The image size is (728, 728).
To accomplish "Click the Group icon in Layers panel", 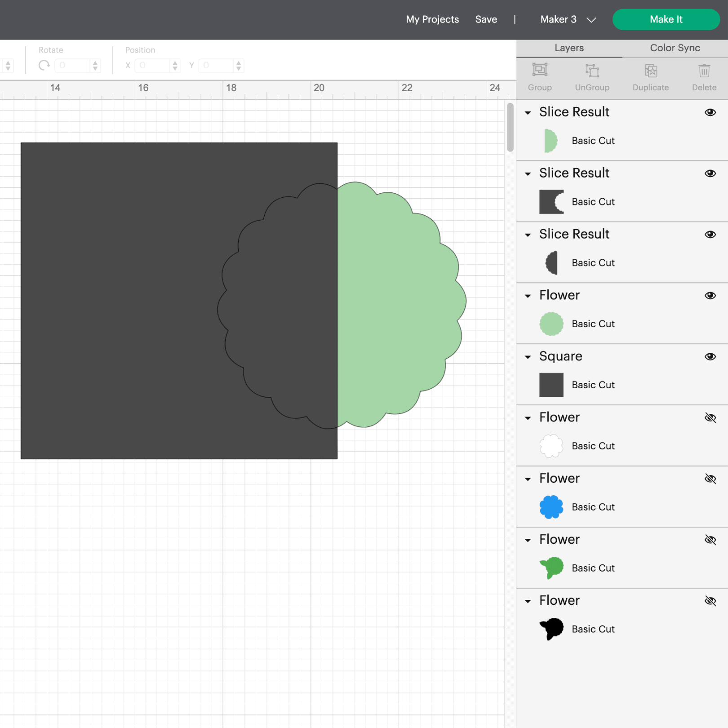I will tap(539, 71).
